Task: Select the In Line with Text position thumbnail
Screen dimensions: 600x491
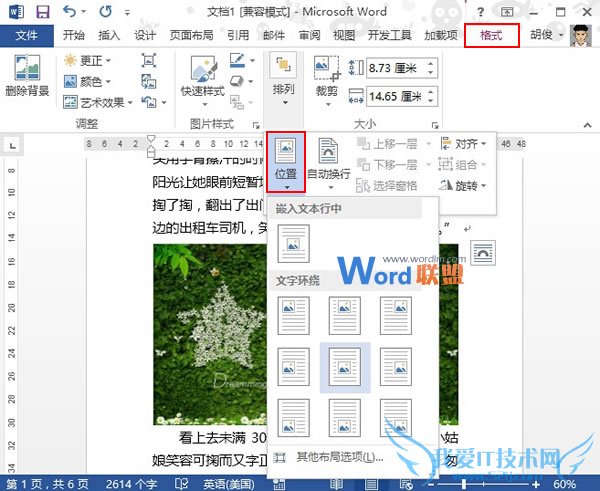Action: pos(293,243)
